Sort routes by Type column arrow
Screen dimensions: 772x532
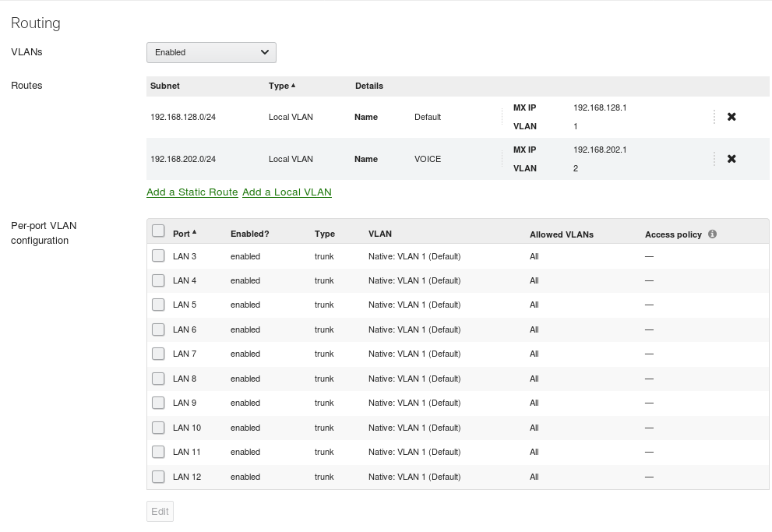pos(293,86)
